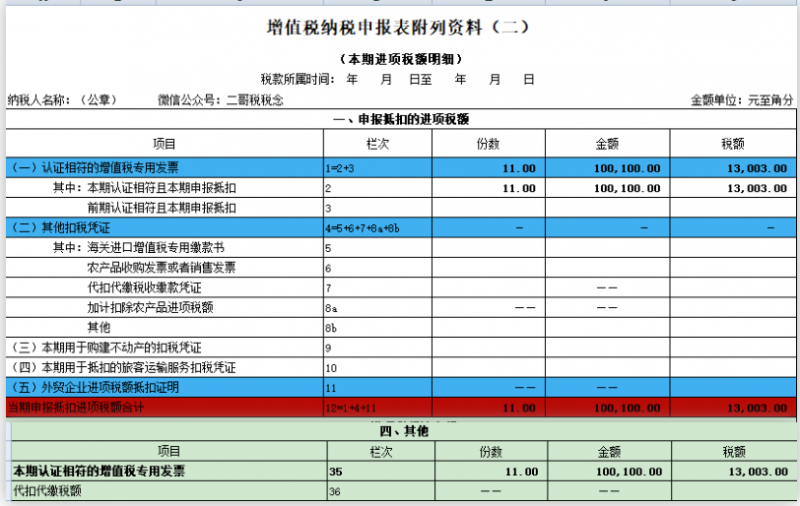Click the 栏次 column header in the top table

pyautogui.click(x=379, y=144)
